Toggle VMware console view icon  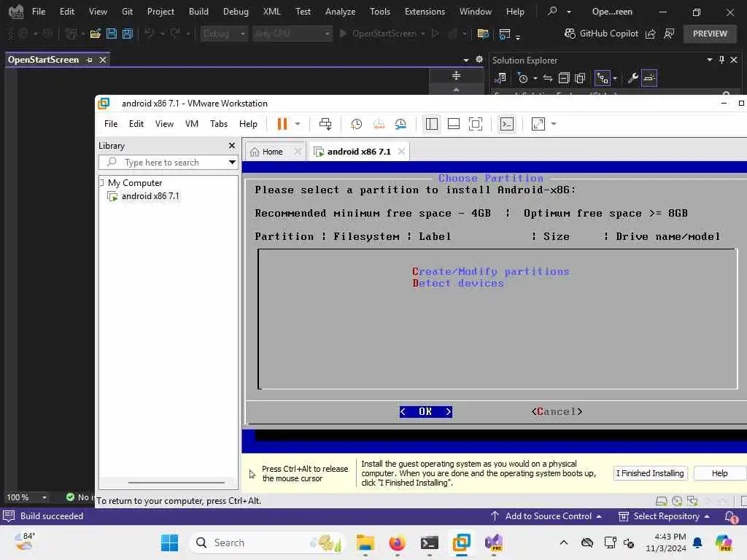(x=506, y=124)
